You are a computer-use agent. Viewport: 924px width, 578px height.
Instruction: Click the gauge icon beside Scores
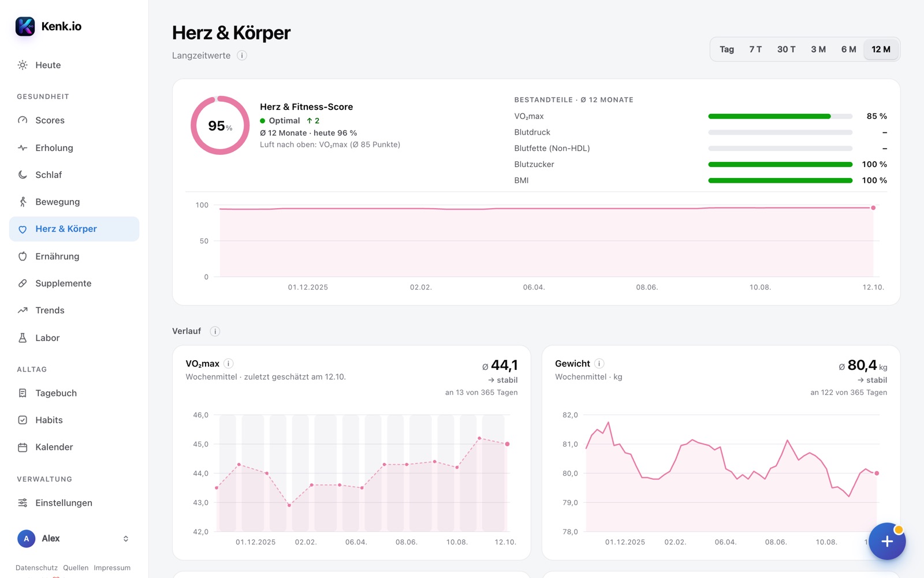(x=23, y=120)
